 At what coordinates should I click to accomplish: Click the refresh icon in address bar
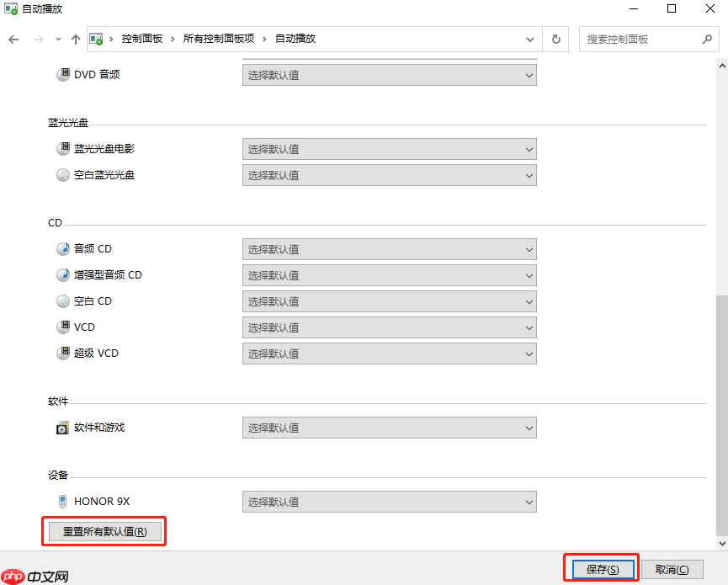[556, 39]
